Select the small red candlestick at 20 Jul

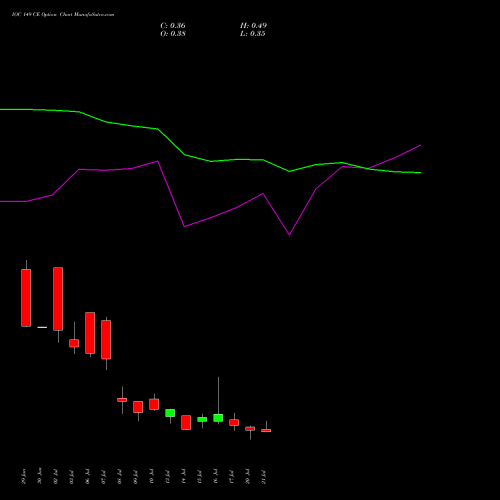250,429
